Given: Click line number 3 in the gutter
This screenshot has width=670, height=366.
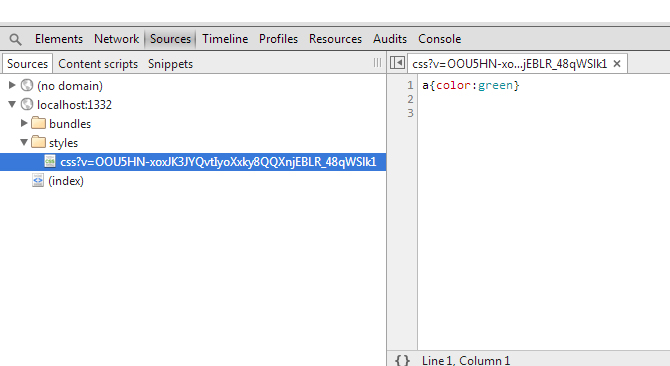Looking at the screenshot, I should (x=410, y=113).
